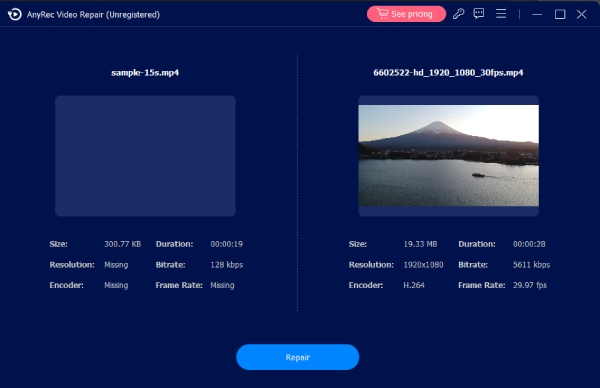Open the See pricing button

406,14
